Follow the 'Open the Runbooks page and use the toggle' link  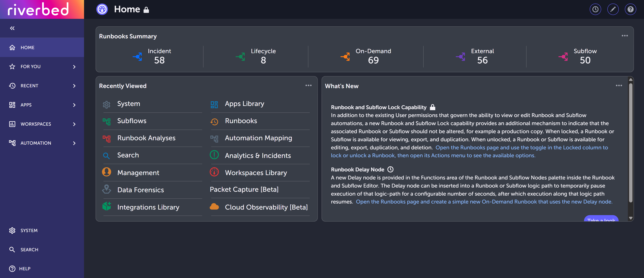470,151
